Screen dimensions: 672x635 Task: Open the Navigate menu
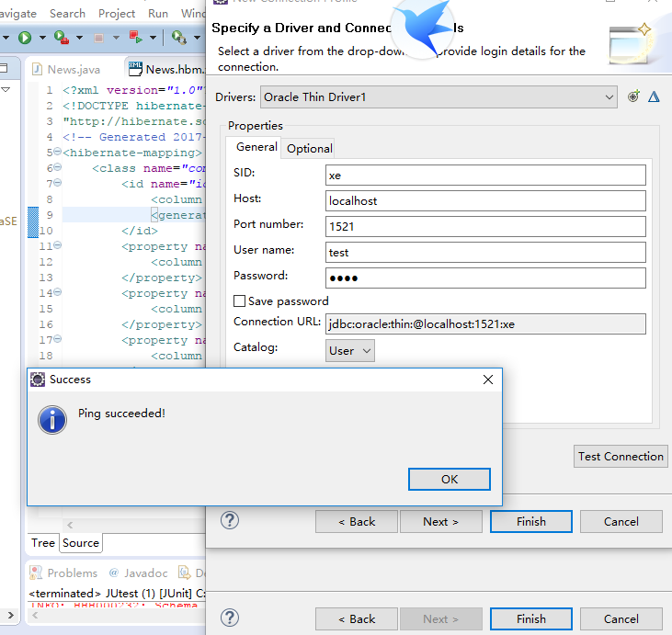tap(18, 13)
